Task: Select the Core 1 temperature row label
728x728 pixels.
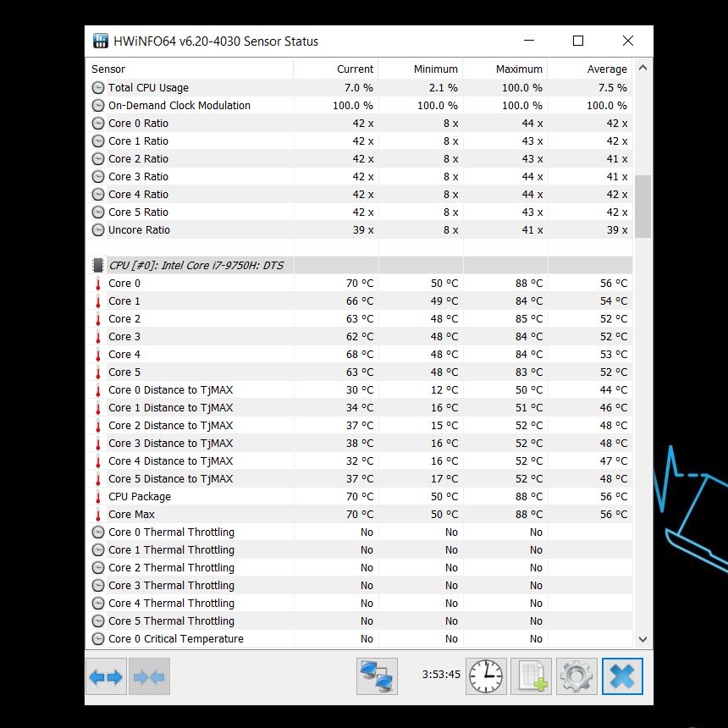Action: tap(124, 301)
